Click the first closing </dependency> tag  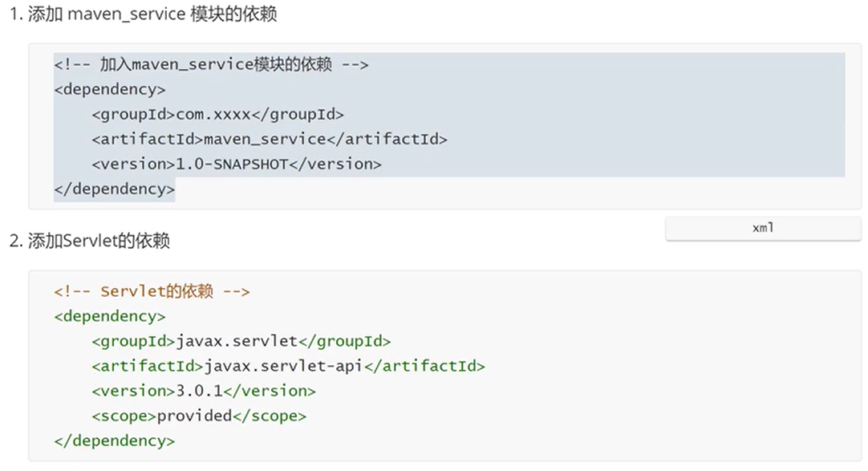click(x=114, y=189)
